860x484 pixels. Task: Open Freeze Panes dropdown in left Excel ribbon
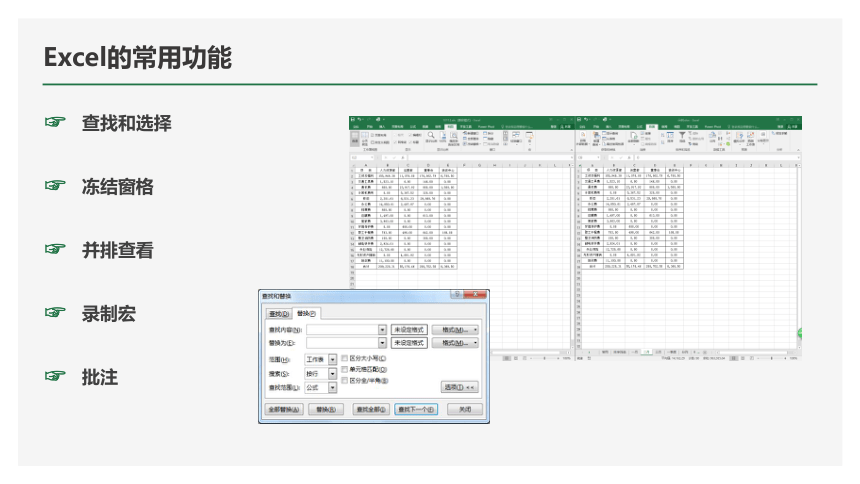pos(472,144)
